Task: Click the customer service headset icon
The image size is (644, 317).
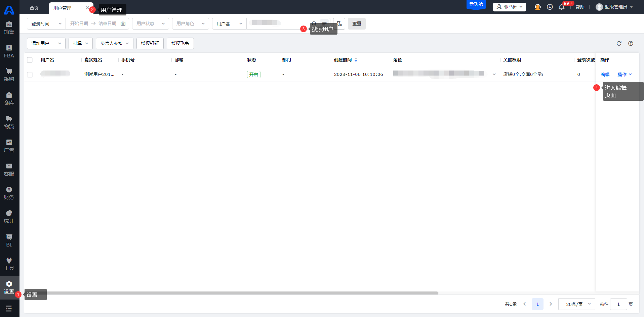Action: pyautogui.click(x=537, y=7)
